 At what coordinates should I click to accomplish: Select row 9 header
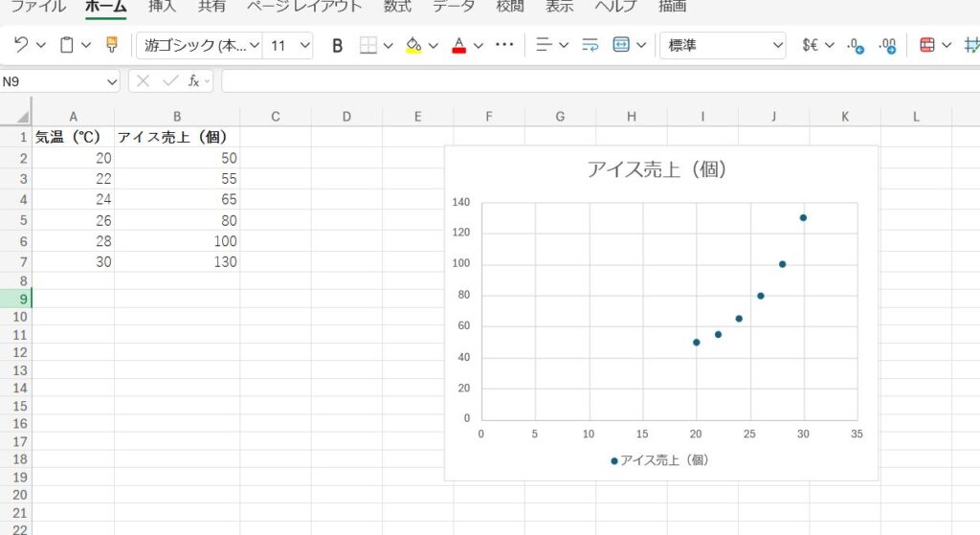coord(15,299)
